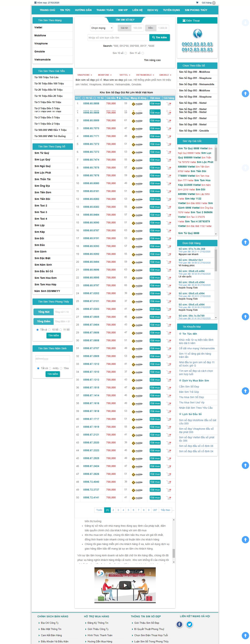Open the shopping cart icon in header
The height and width of the screenshot is (644, 250).
point(197,3)
